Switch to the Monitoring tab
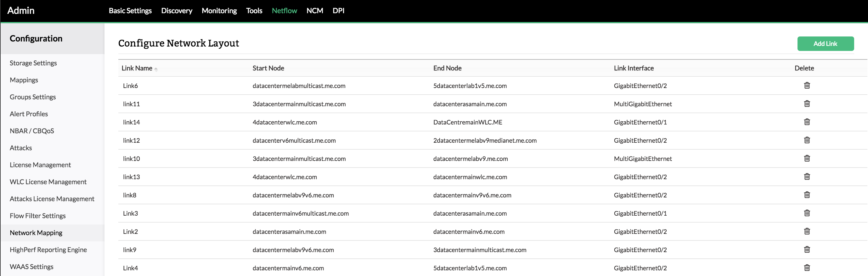Screen dimensions: 868x276 coord(219,11)
